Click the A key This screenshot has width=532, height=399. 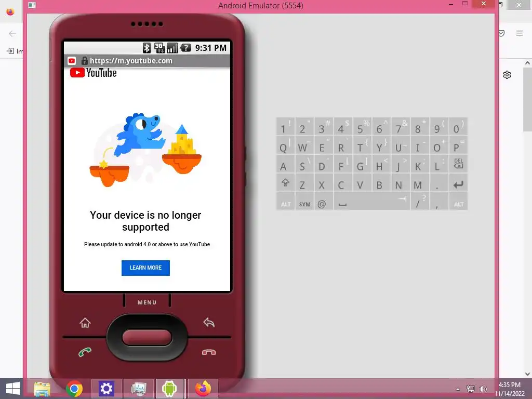coord(285,164)
